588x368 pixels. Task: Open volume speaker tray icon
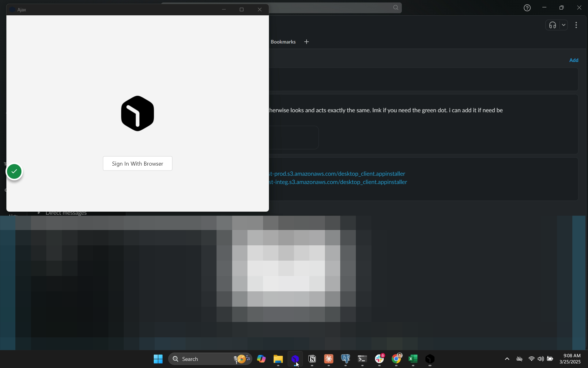(x=541, y=359)
